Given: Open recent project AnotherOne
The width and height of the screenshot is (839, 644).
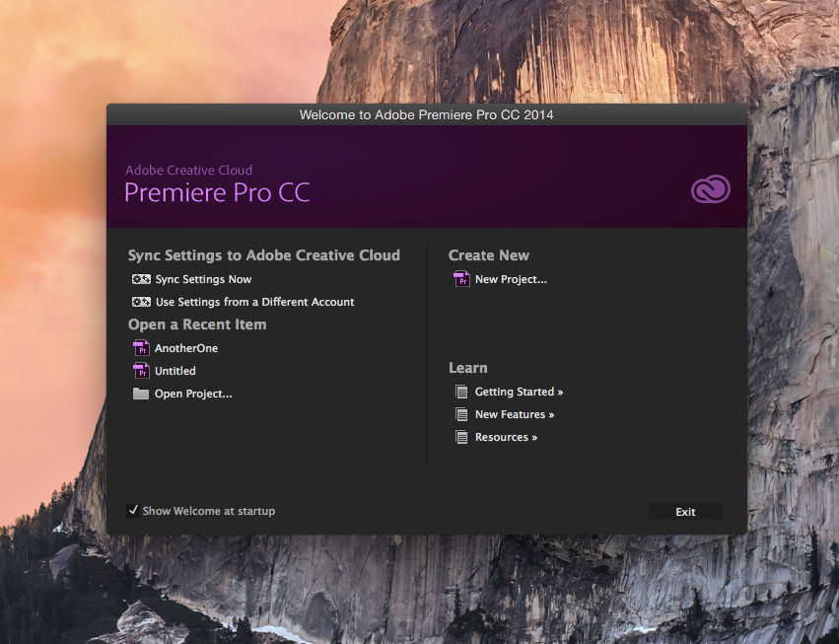Looking at the screenshot, I should (x=186, y=348).
